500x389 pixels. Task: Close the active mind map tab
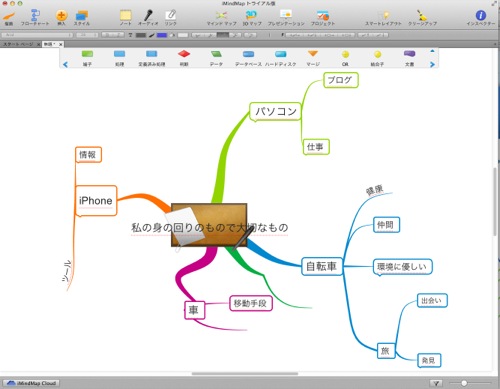tap(61, 44)
